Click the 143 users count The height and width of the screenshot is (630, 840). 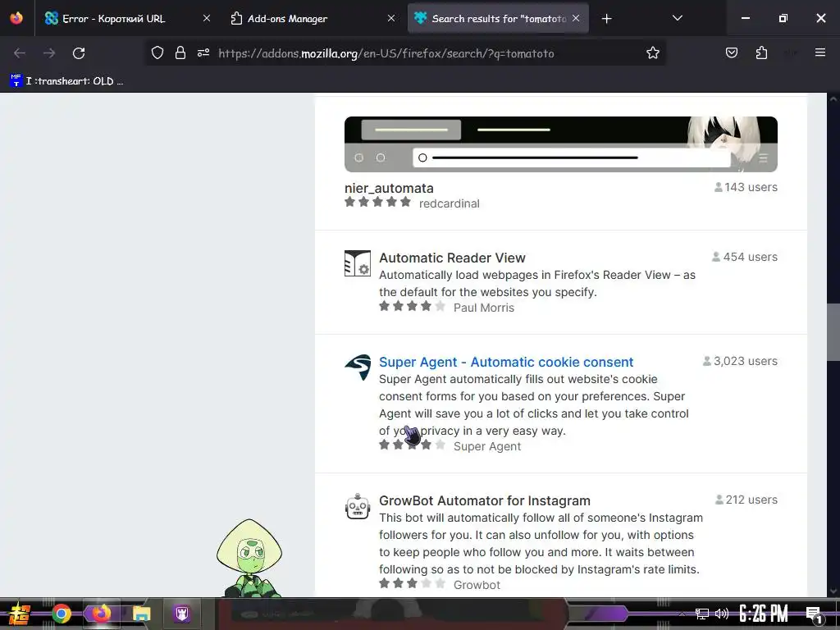746,187
